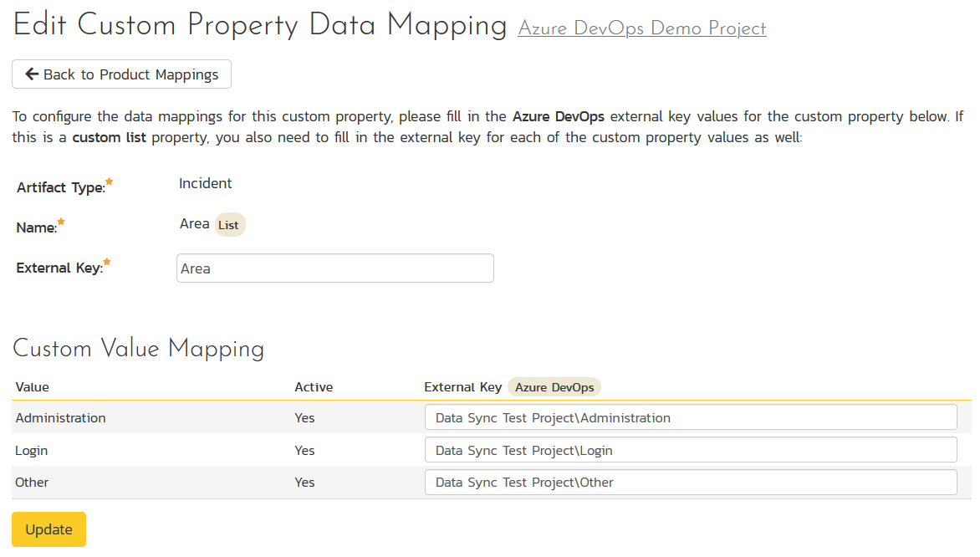The height and width of the screenshot is (557, 980).
Task: Click the Artifact Type field label
Action: pos(61,187)
